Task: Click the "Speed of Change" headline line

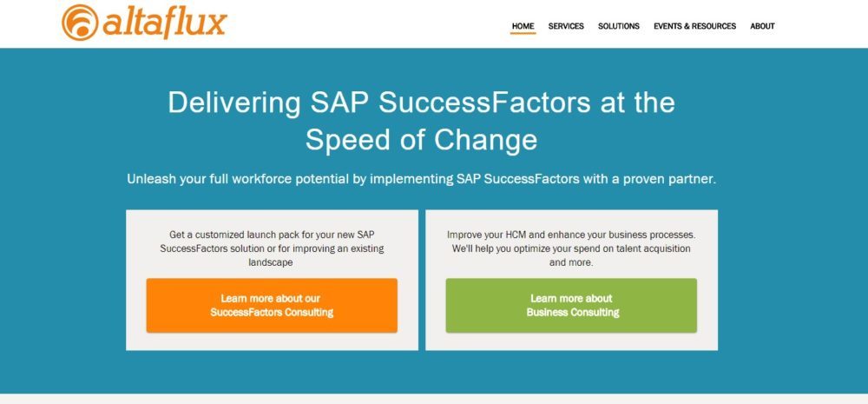Action: [x=421, y=139]
